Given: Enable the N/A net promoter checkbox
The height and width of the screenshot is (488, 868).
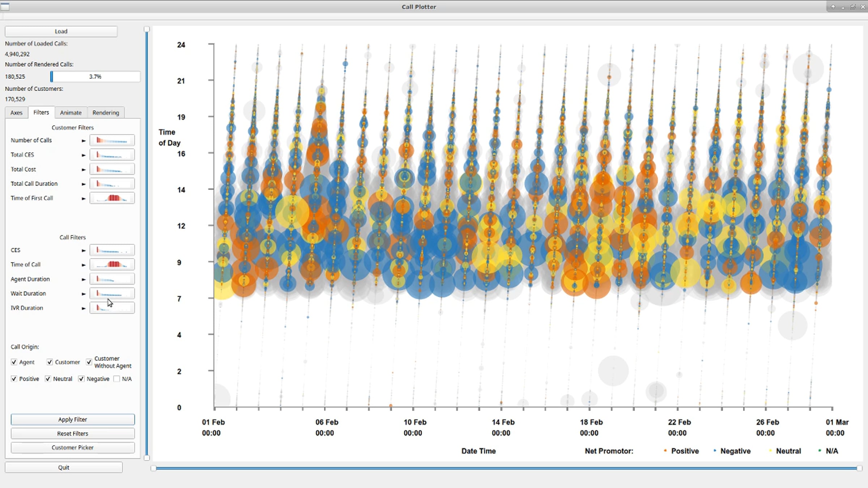Looking at the screenshot, I should click(x=116, y=379).
